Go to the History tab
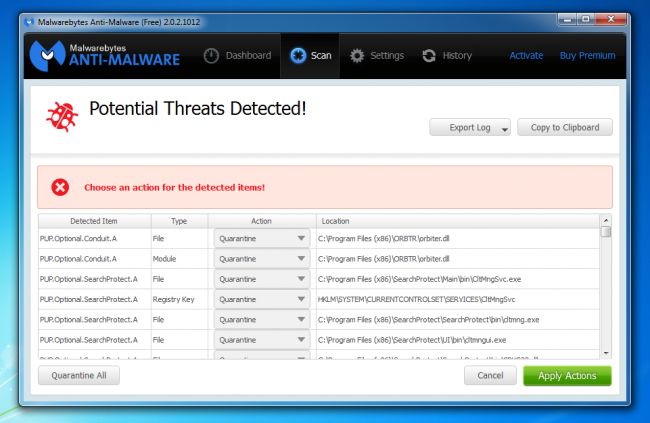650x423 pixels. (447, 56)
